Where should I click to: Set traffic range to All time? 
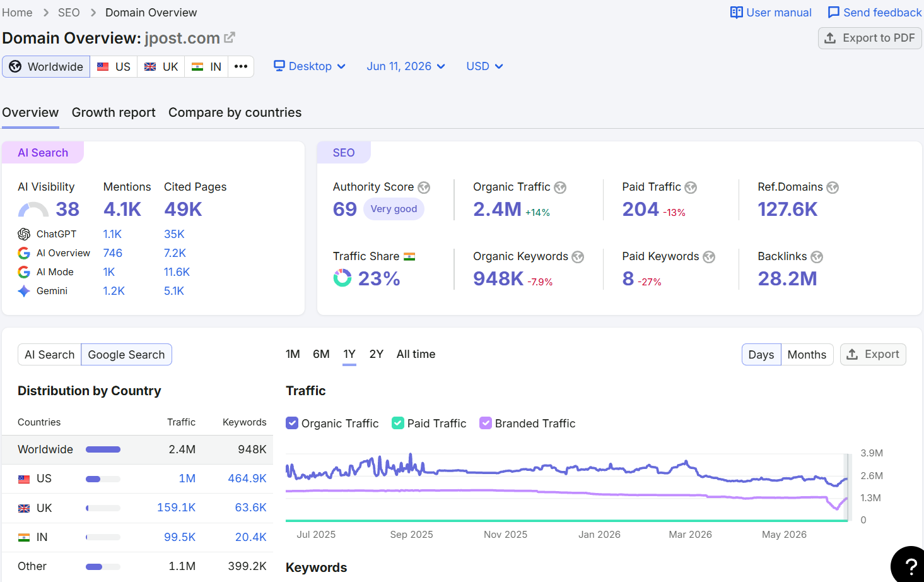tap(416, 354)
